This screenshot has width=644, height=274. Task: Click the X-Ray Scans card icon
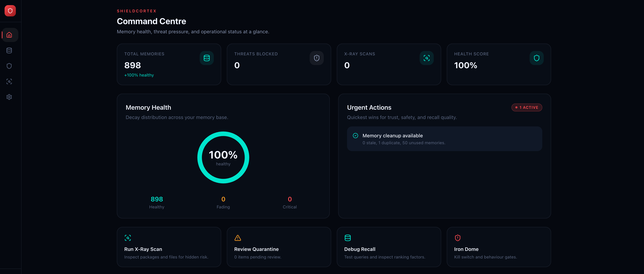[x=427, y=58]
